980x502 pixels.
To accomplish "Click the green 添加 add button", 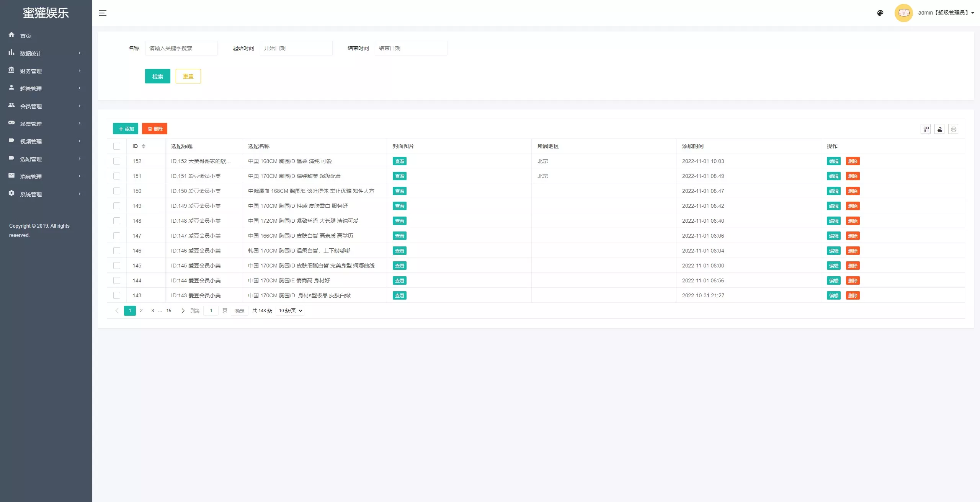I will coord(126,129).
